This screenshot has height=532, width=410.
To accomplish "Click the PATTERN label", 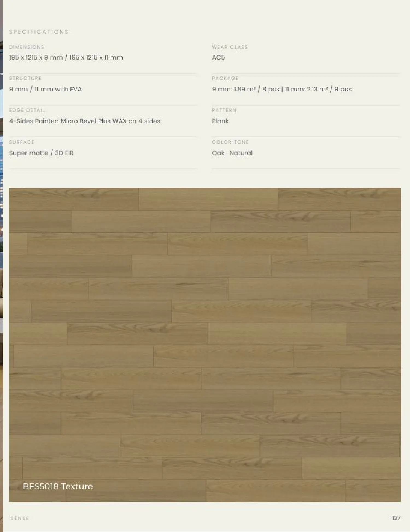I will pyautogui.click(x=224, y=110).
